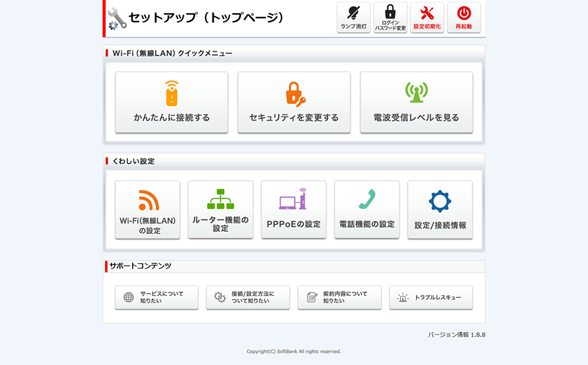Select 設定初期化 to reset settings
The height and width of the screenshot is (365, 588).
tap(427, 17)
